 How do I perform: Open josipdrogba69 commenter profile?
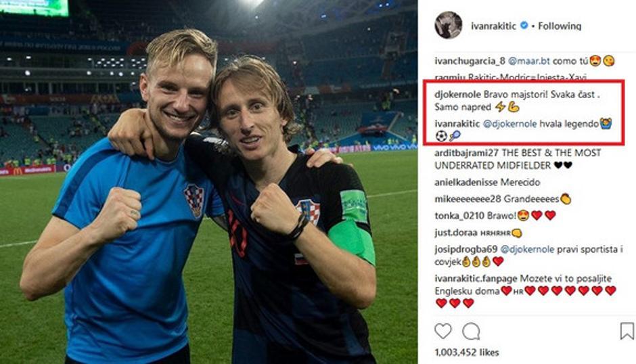click(465, 249)
